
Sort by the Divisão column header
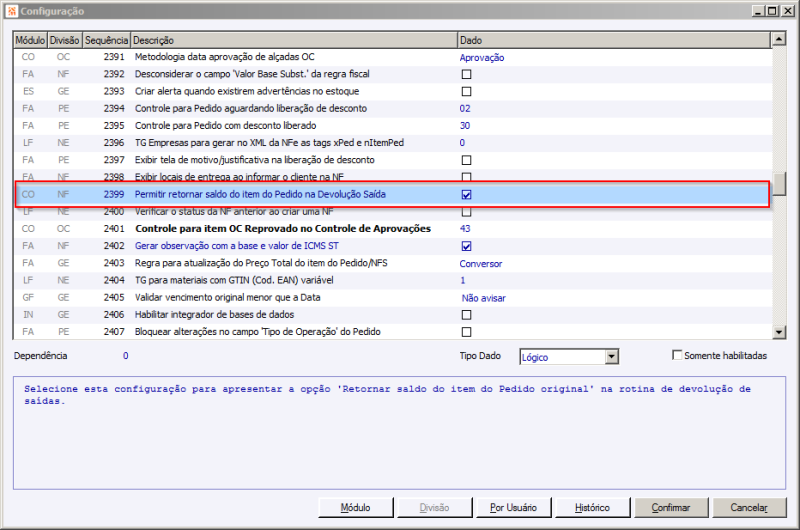click(x=64, y=40)
